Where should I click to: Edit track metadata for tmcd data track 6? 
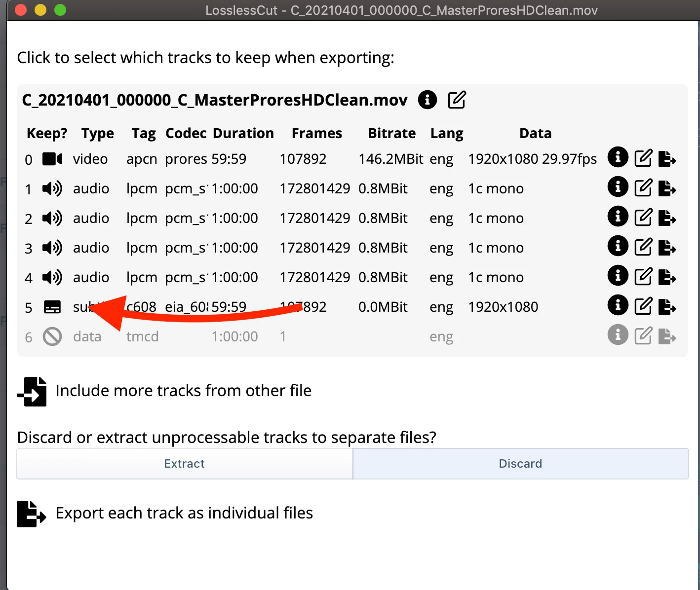pos(643,336)
